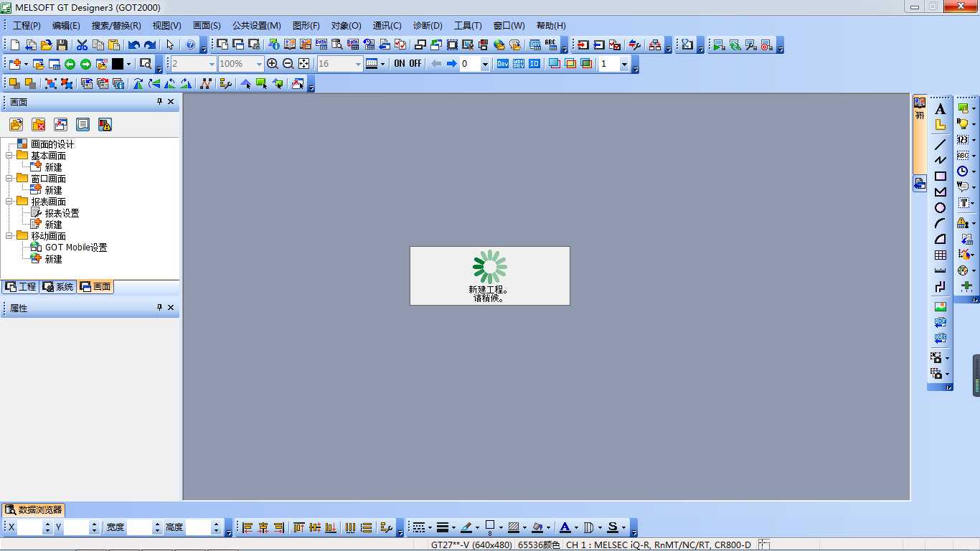Click the New project icon
Viewport: 980px width, 551px height.
[15, 44]
